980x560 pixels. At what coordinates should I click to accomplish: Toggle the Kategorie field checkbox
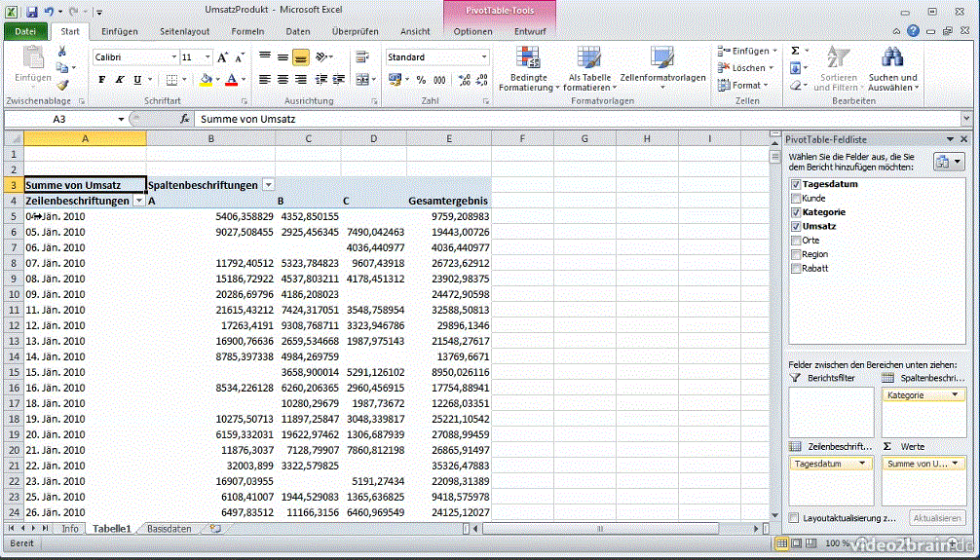[x=796, y=212]
